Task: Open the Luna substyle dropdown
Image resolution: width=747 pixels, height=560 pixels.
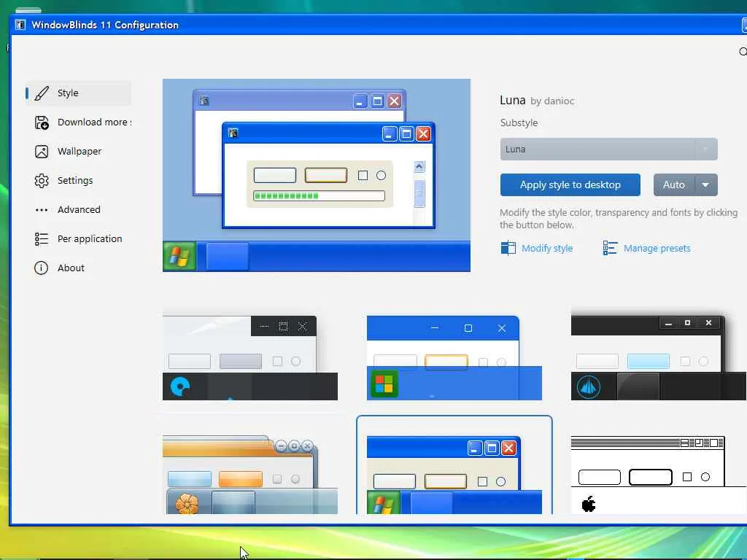Action: pos(609,149)
